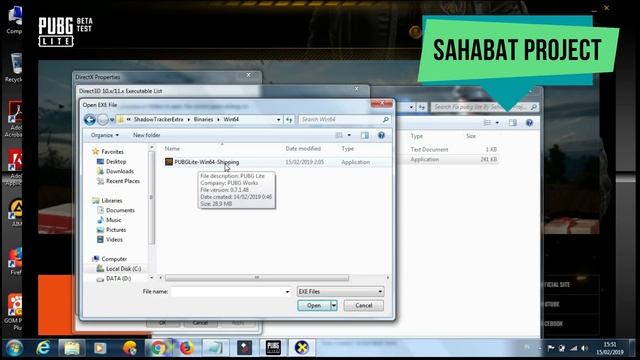Viewport: 640px width, 360px height.
Task: Click the horizontal scrollbar of file list
Action: pyautogui.click(x=257, y=278)
